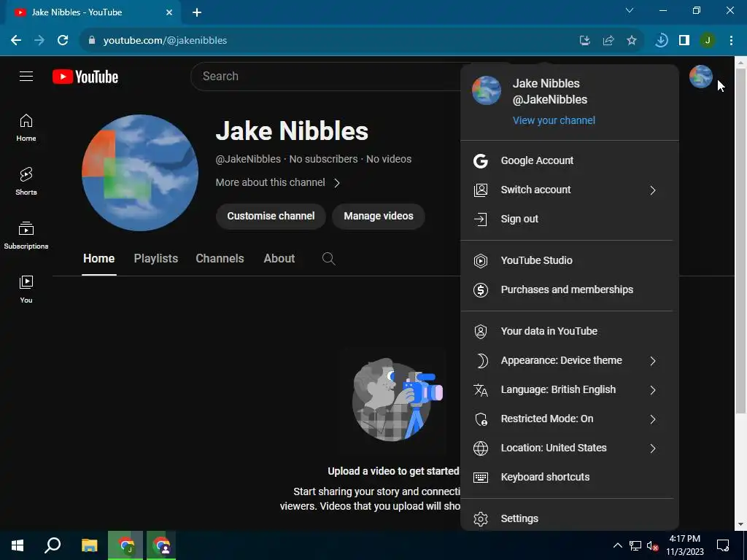
Task: Click the Customise channel button
Action: click(x=271, y=216)
